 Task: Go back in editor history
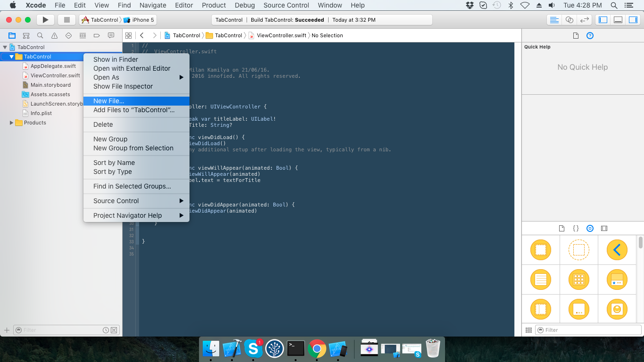141,35
